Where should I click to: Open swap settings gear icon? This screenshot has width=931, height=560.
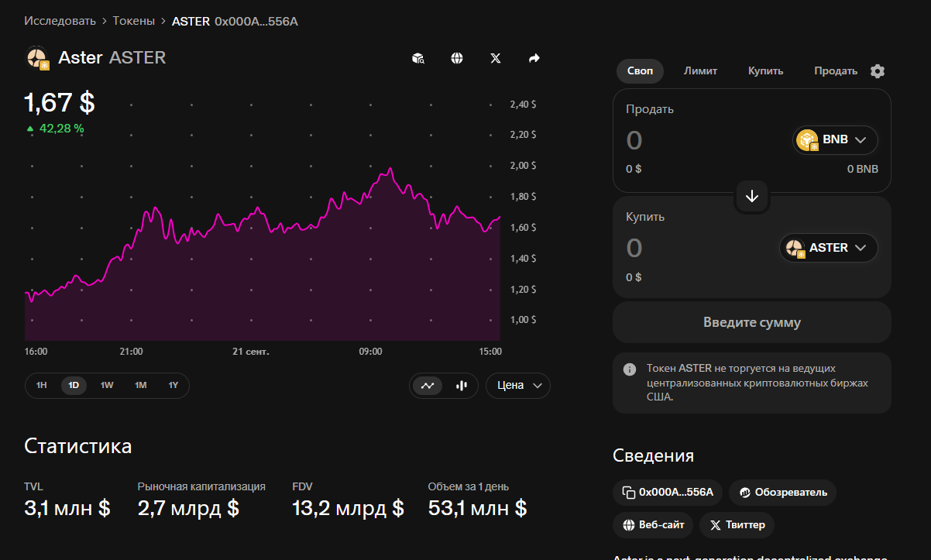click(877, 71)
